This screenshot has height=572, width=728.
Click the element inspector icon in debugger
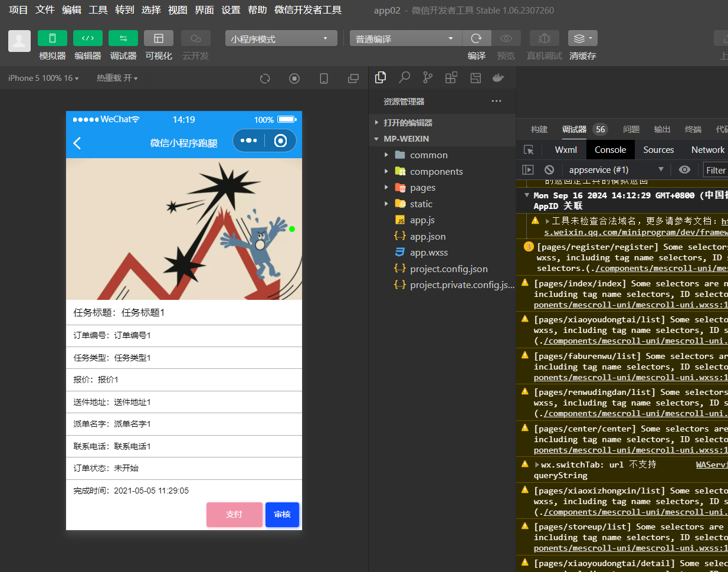pyautogui.click(x=529, y=149)
